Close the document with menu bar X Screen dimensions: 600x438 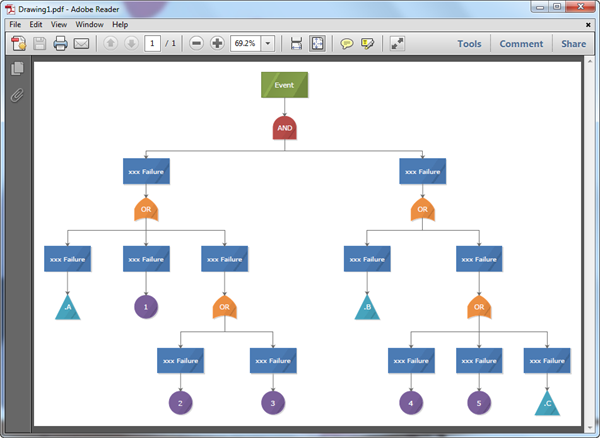tap(588, 25)
